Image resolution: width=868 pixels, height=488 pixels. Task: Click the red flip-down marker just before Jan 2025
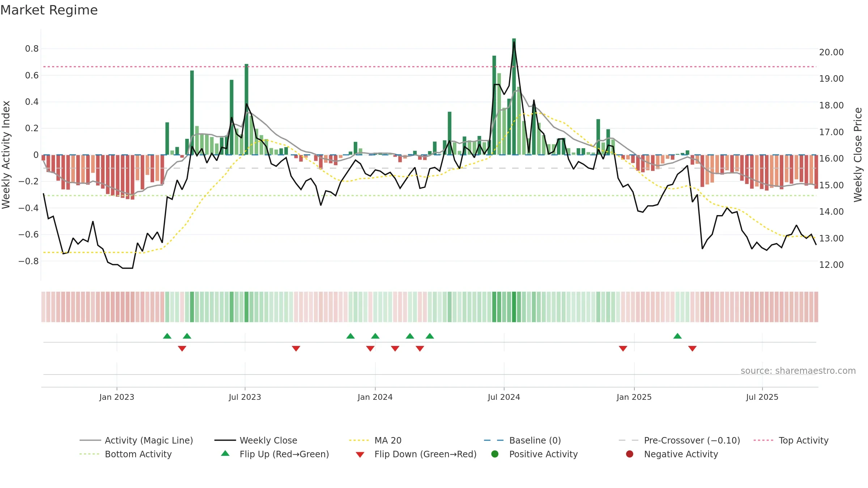coord(623,348)
